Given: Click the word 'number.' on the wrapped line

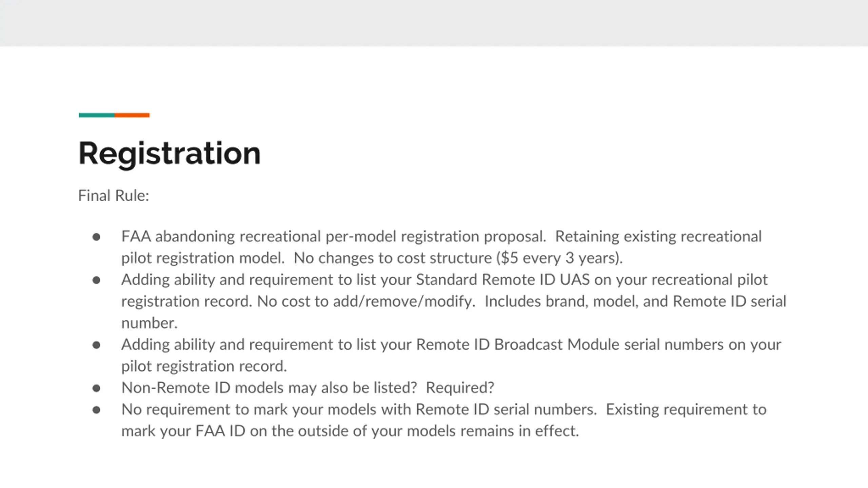Looking at the screenshot, I should 150,323.
